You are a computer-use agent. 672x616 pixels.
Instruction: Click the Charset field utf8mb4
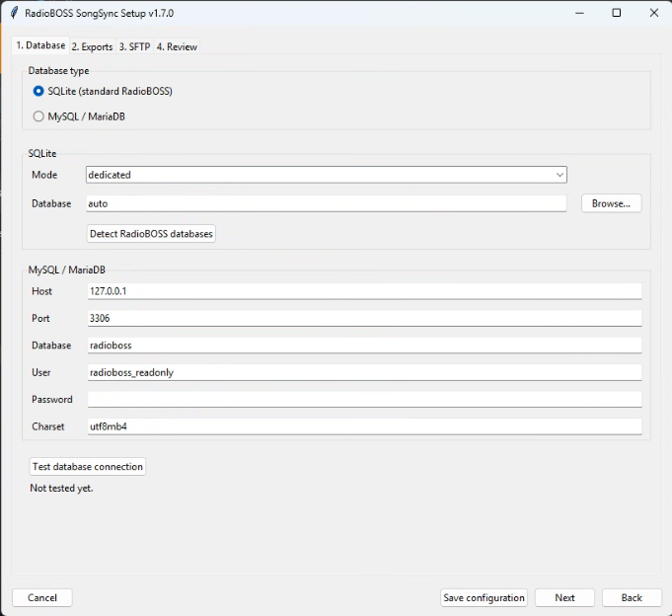click(364, 426)
